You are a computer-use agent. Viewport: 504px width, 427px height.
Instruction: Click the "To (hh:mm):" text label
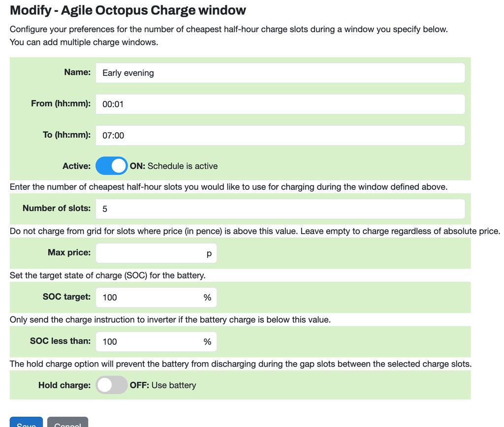click(x=66, y=135)
